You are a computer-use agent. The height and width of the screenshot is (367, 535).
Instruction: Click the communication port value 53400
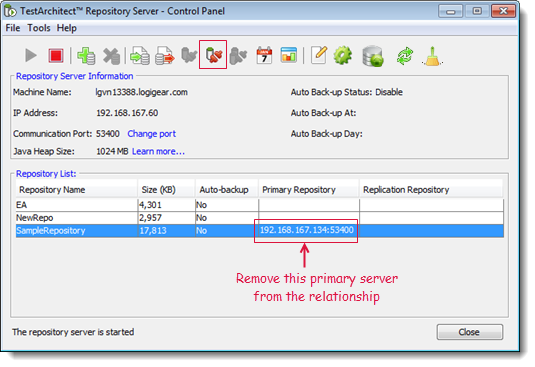point(108,133)
